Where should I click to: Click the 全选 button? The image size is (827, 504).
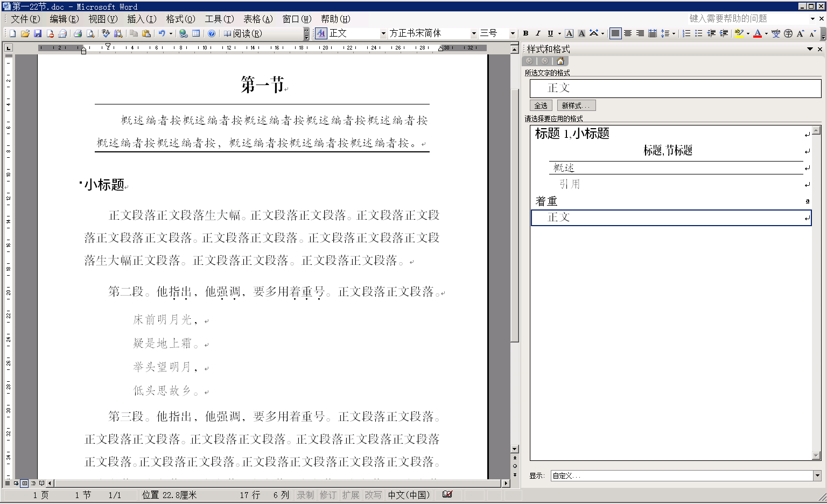(541, 106)
